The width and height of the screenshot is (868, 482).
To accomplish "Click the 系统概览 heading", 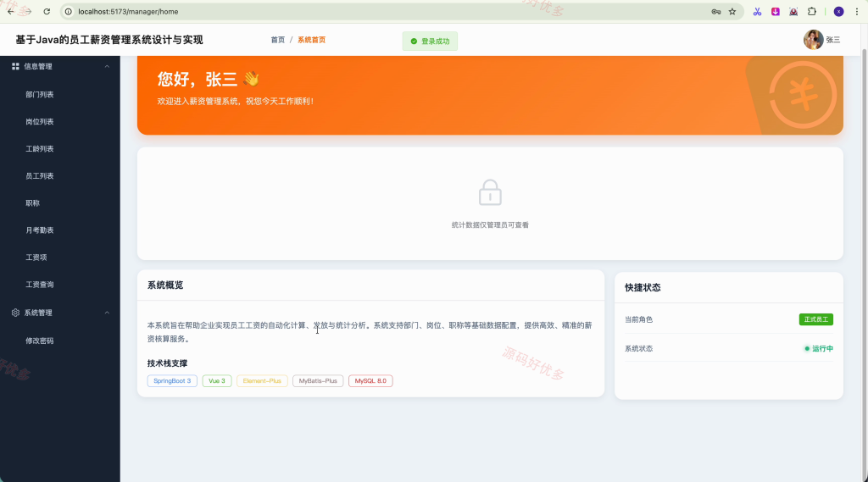I will [165, 285].
